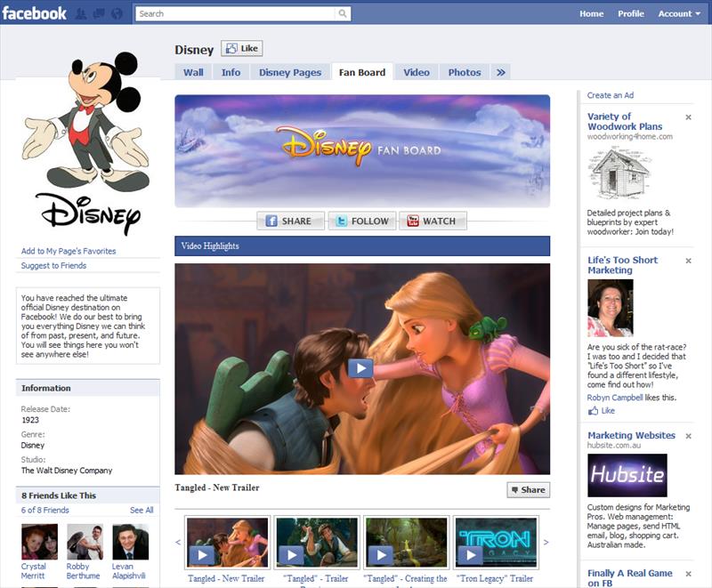This screenshot has height=588, width=712.
Task: Open messages icon in top bar
Action: 99,13
